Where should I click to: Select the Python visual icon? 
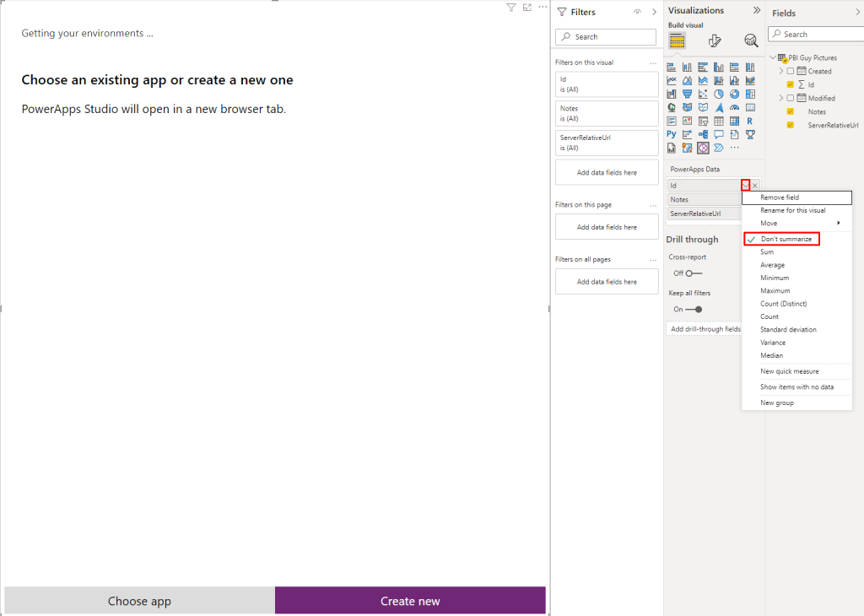coord(672,134)
